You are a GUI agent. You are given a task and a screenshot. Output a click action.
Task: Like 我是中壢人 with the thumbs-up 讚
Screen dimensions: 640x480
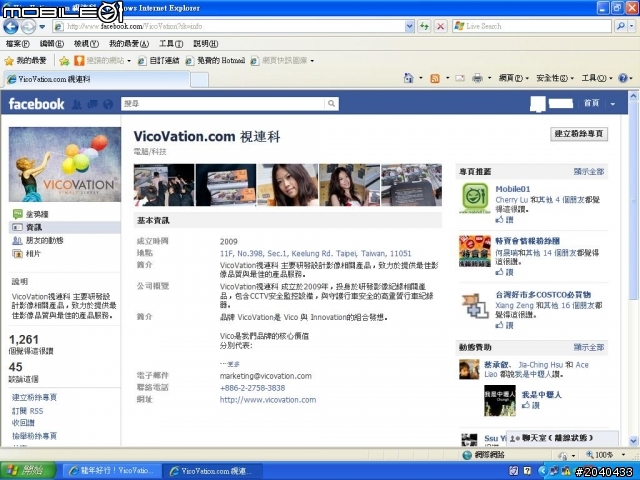[531, 405]
